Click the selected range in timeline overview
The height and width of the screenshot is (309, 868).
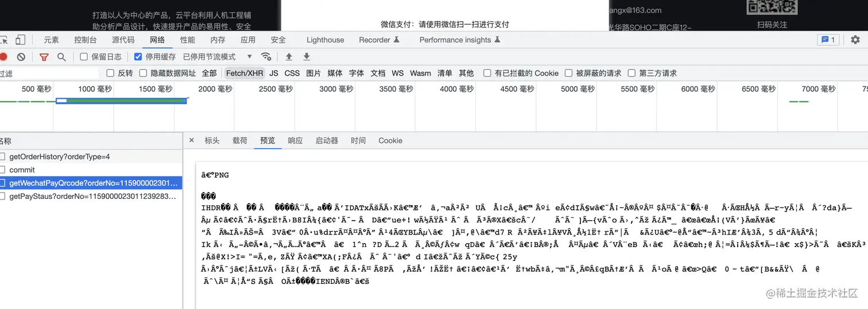121,101
